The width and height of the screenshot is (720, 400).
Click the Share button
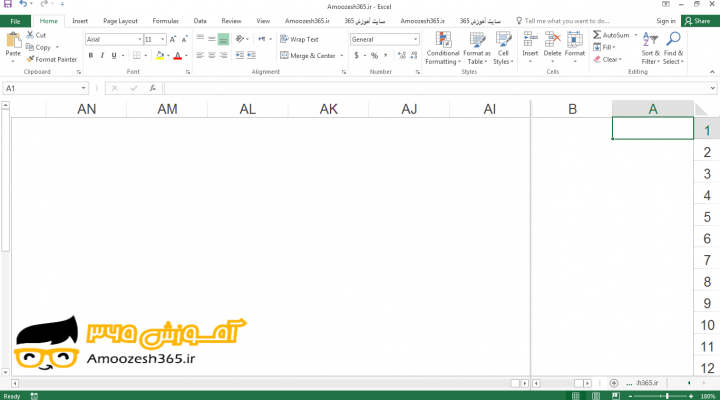698,21
